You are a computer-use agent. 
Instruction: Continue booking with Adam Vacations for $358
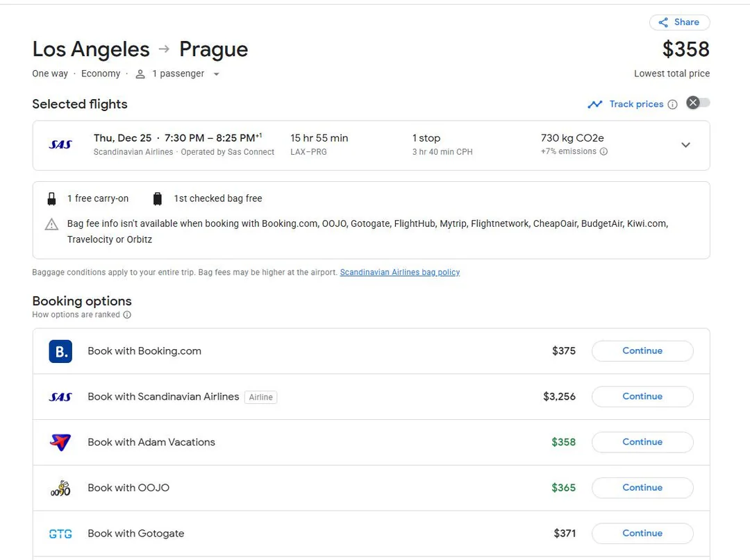pos(642,442)
